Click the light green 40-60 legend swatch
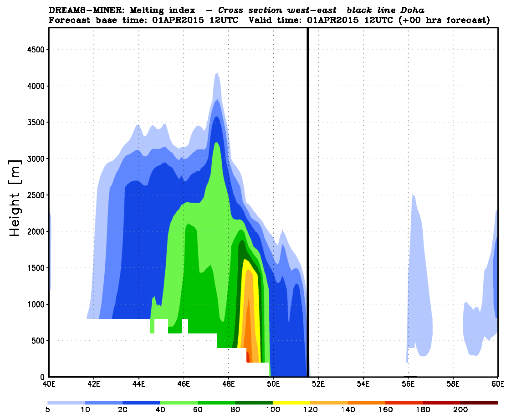Screen dimensions: 511x420 point(179,403)
